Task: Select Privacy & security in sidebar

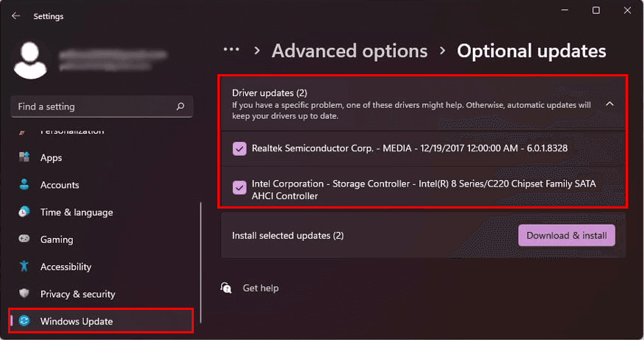Action: 78,294
